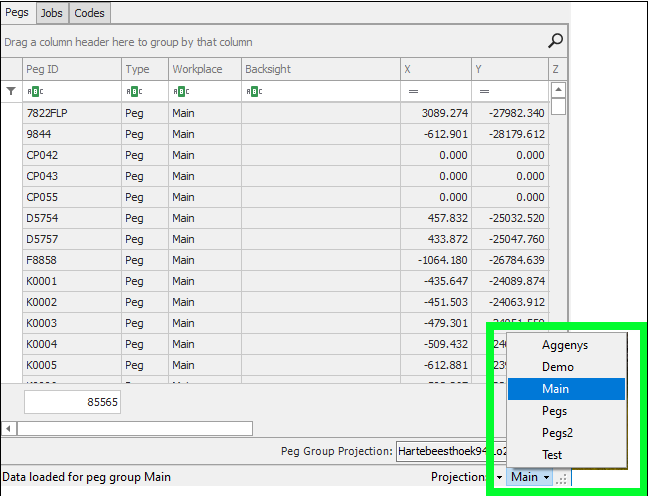Viewport: 648px width, 496px height.
Task: Click the left arrow of horizontal scrollbar
Action: (10, 428)
